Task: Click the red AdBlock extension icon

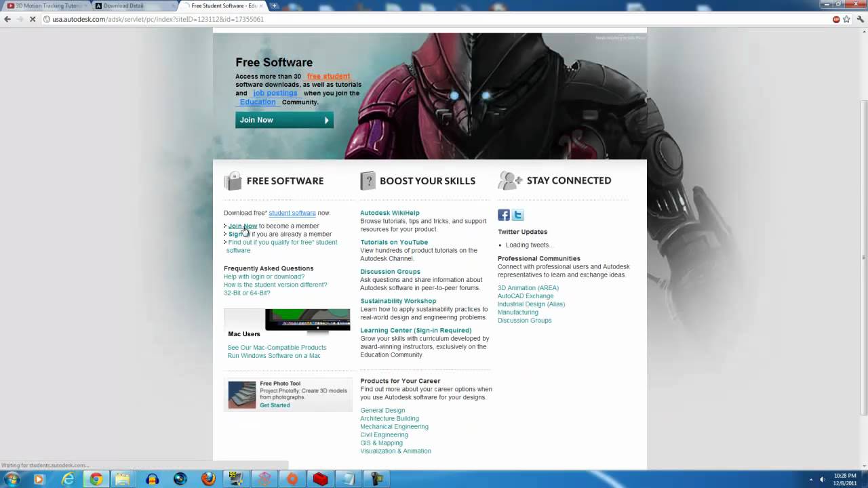Action: click(x=836, y=19)
